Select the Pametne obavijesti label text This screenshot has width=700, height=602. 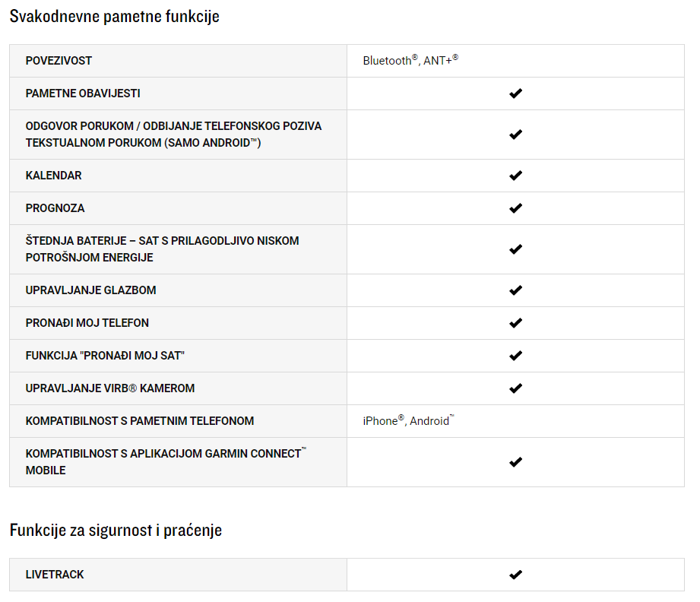[83, 93]
